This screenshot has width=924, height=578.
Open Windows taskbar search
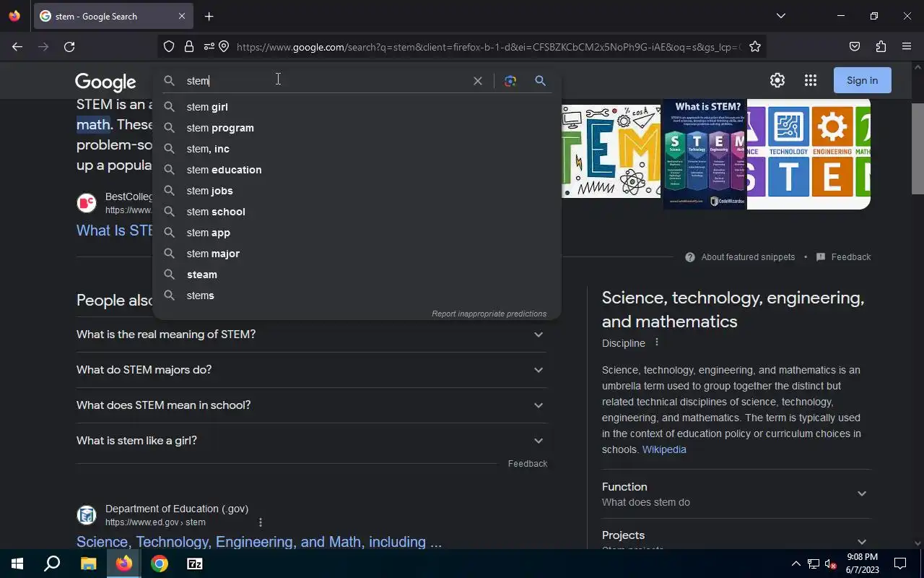(52, 564)
